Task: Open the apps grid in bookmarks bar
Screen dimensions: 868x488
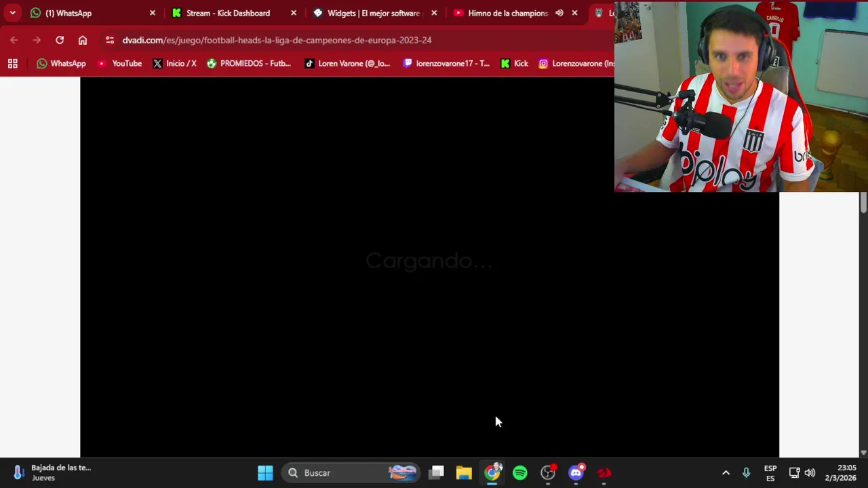Action: 12,64
